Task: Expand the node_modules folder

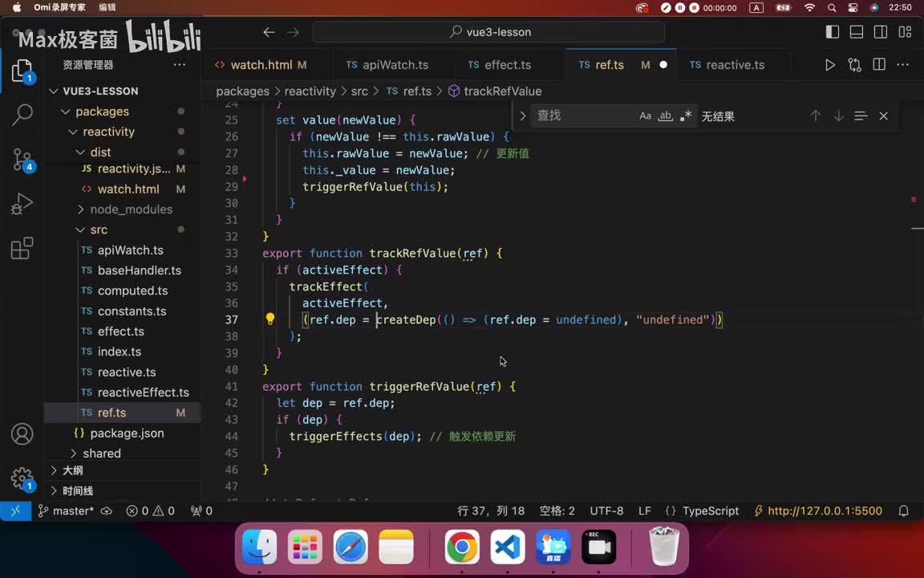Action: tap(122, 210)
